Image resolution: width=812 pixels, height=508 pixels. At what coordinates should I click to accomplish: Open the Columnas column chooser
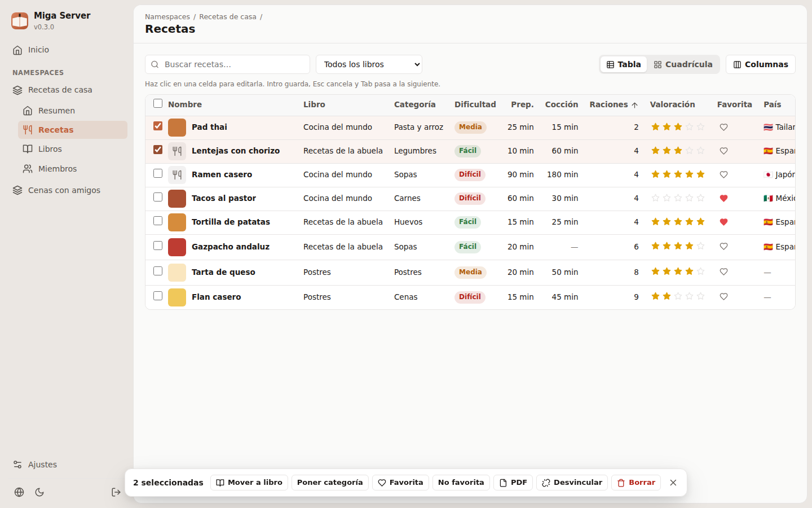coord(761,64)
